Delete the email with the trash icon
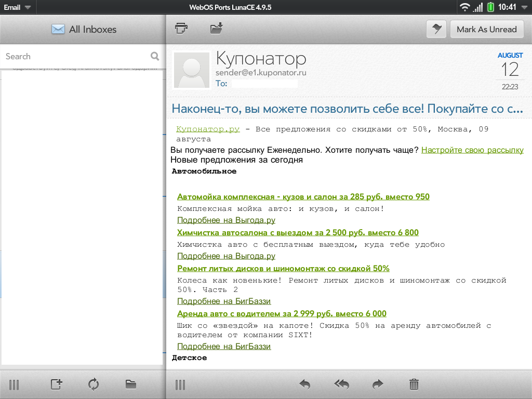 point(414,384)
